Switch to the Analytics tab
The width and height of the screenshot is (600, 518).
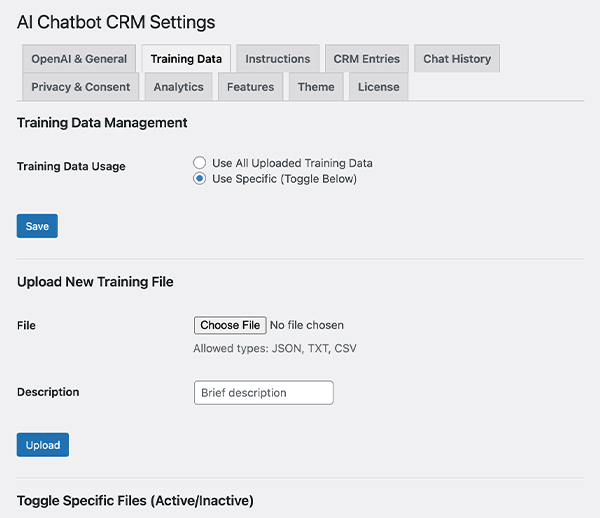178,87
